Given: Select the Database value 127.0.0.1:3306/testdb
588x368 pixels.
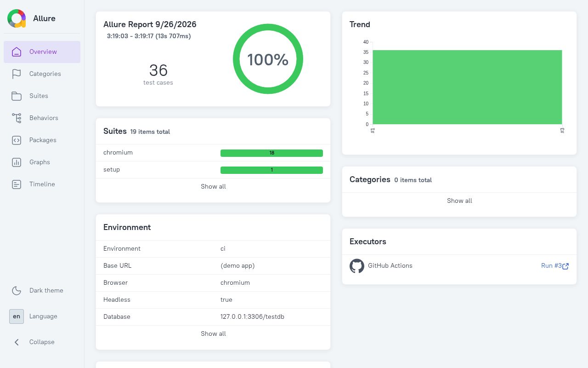Looking at the screenshot, I should 252,317.
